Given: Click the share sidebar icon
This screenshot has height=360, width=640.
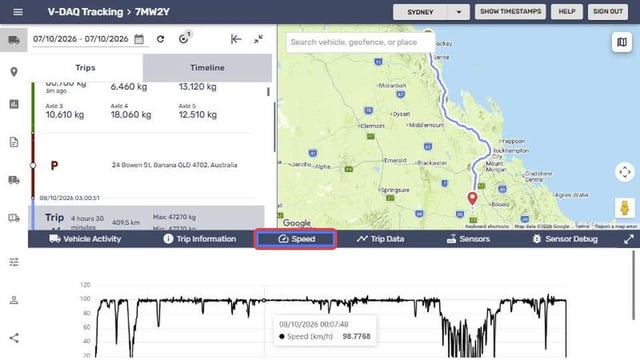Looking at the screenshot, I should click(14, 338).
